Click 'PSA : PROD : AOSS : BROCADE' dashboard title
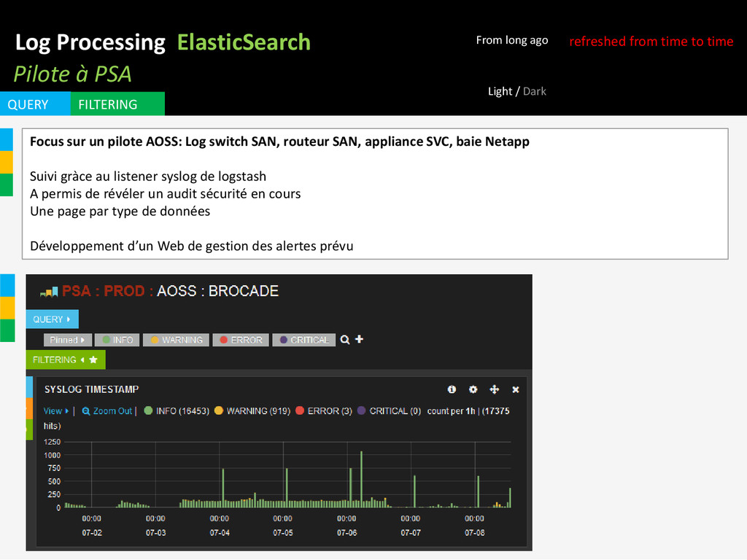Viewport: 747px width, 560px height. click(x=170, y=291)
